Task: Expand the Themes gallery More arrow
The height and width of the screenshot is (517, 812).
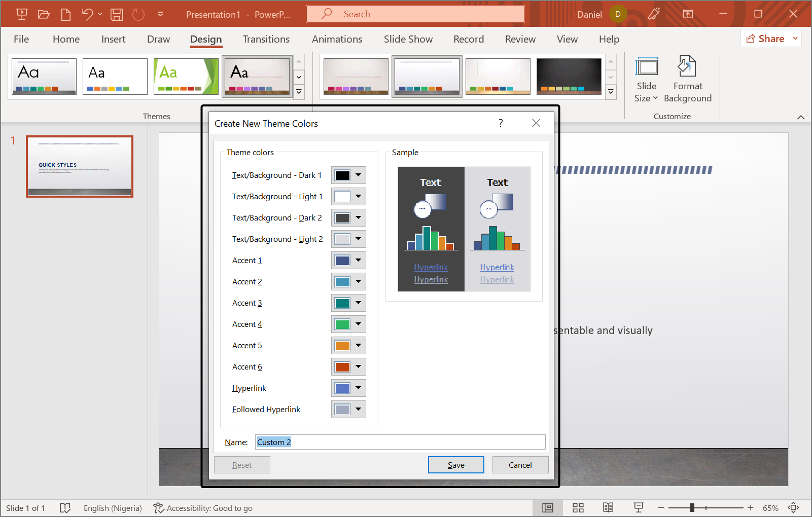Action: [299, 92]
